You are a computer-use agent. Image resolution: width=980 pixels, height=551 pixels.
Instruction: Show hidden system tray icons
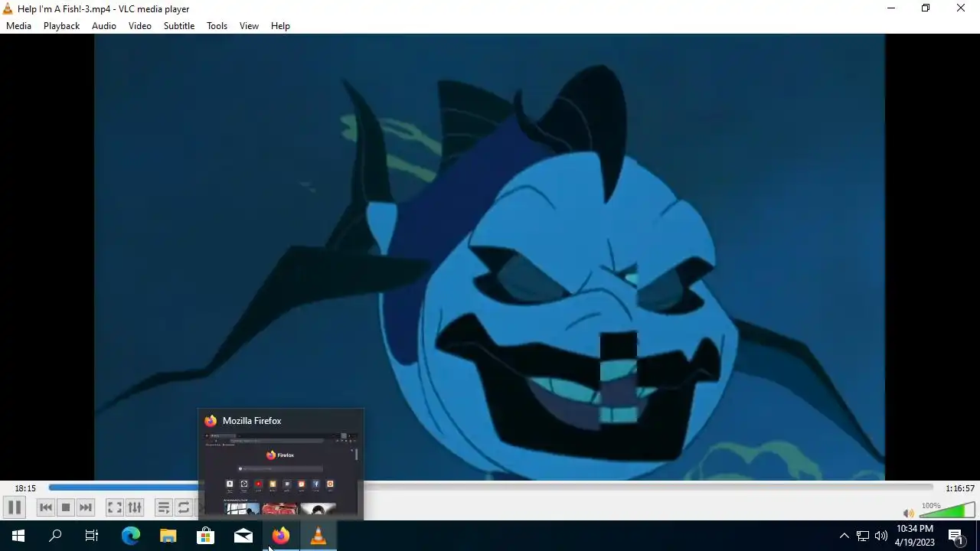844,536
